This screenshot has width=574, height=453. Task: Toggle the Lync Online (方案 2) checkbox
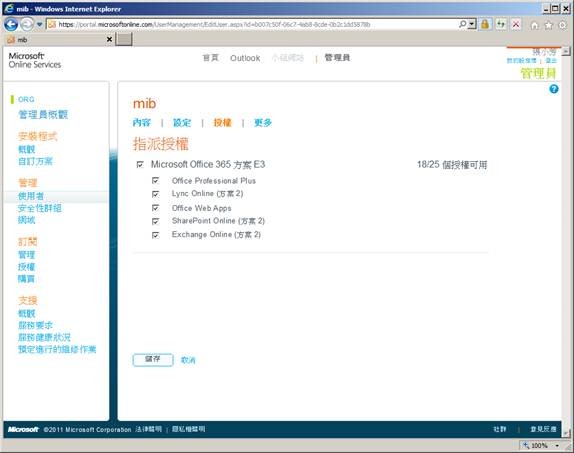[156, 194]
